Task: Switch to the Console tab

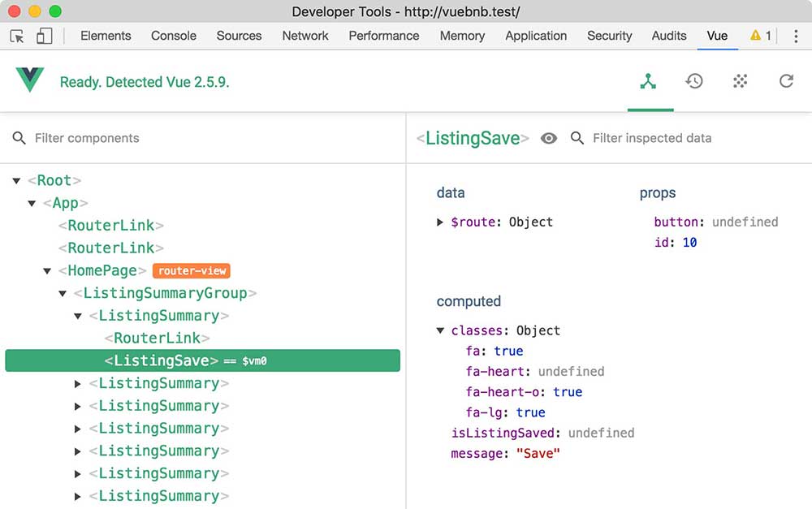Action: pos(174,36)
